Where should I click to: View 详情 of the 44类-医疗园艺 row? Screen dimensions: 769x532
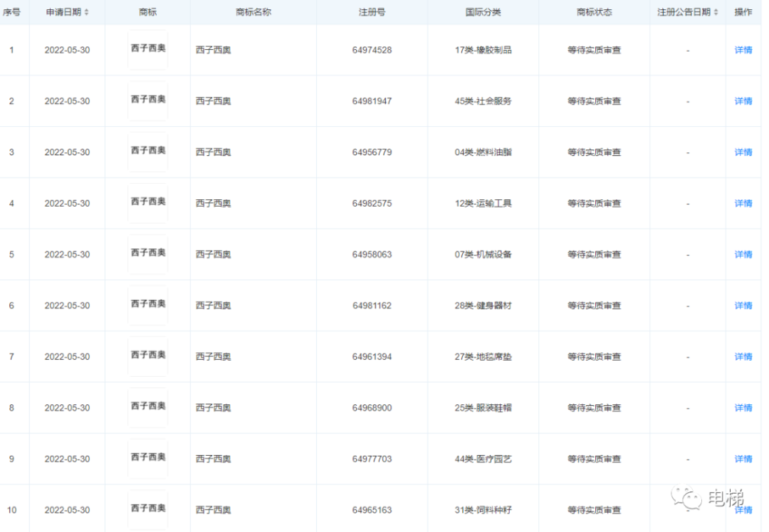coord(743,459)
